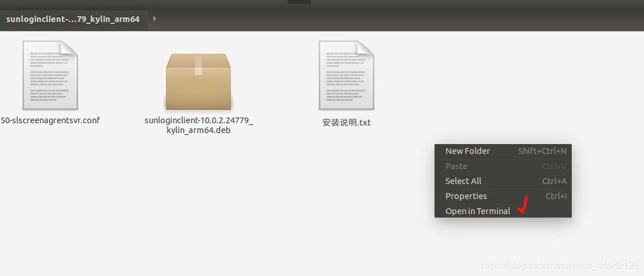This screenshot has width=644, height=276.
Task: Open Properties from context menu
Action: tap(503, 196)
